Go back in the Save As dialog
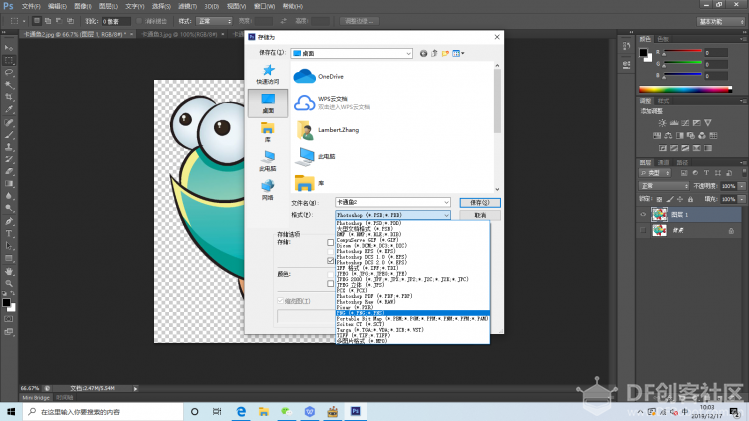The height and width of the screenshot is (421, 749). pyautogui.click(x=423, y=54)
